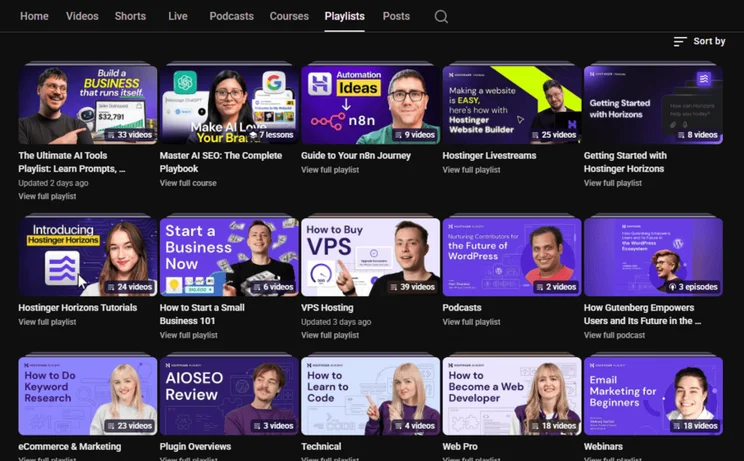Open Email Marketing for Beginners thumbnail
The width and height of the screenshot is (744, 461).
coord(653,396)
